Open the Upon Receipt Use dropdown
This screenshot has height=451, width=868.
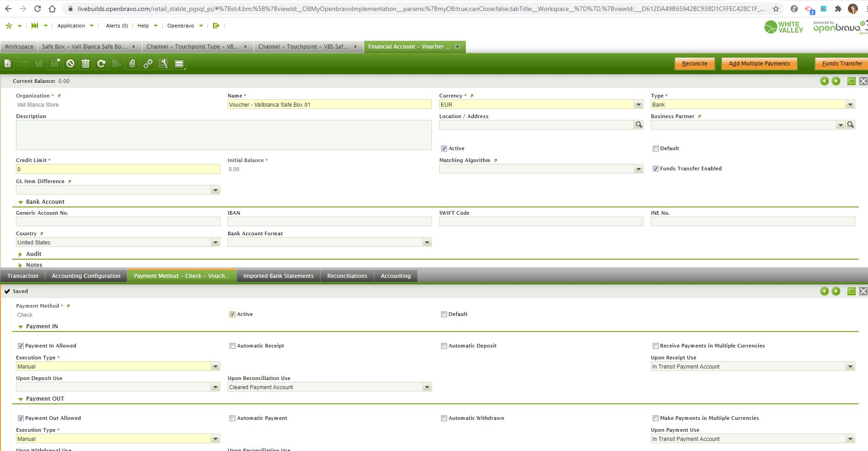(850, 367)
